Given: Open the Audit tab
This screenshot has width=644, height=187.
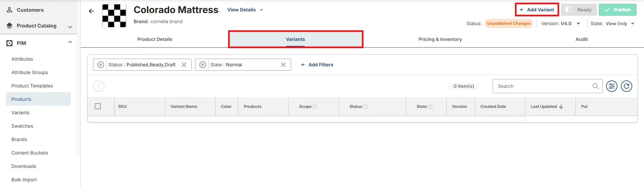Looking at the screenshot, I should click(x=582, y=39).
